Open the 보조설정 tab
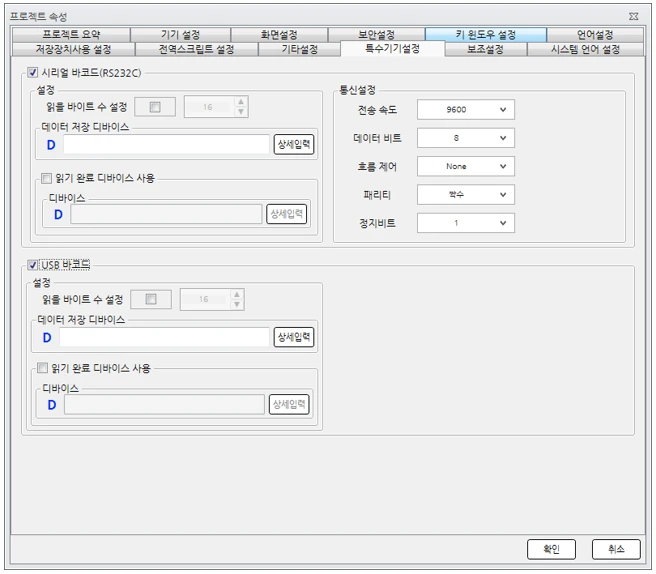This screenshot has width=656, height=574. [486, 49]
